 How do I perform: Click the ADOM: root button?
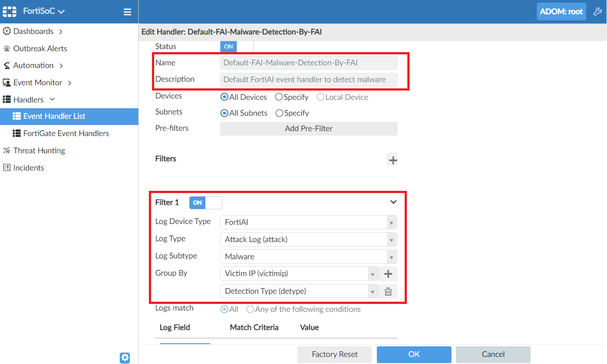[x=561, y=12]
